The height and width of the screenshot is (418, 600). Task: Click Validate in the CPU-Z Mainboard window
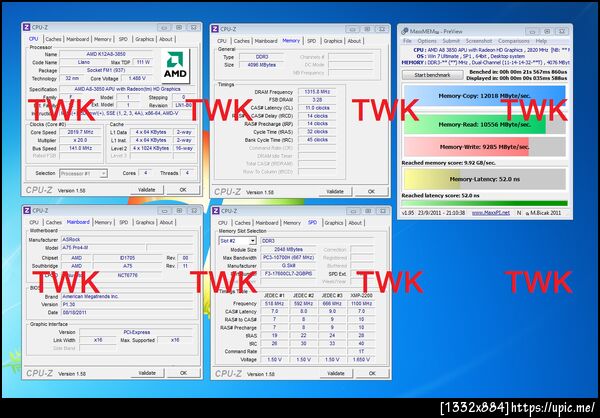click(147, 373)
